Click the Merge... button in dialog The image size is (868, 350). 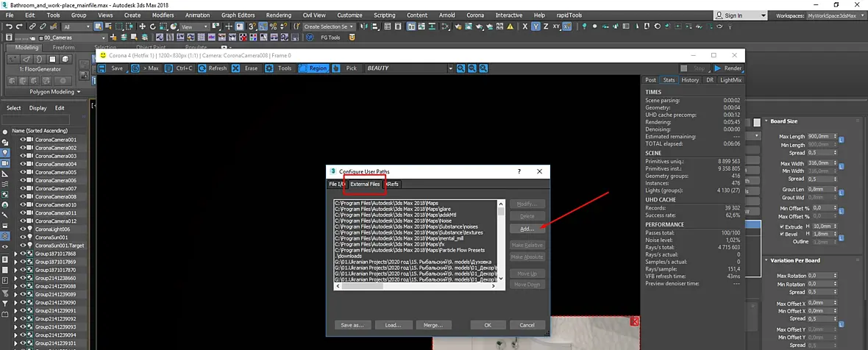click(434, 325)
